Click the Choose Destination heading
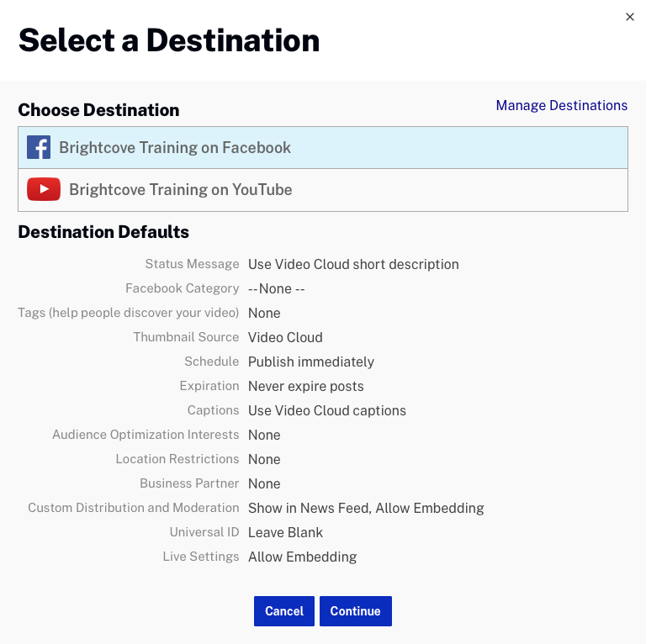The height and width of the screenshot is (644, 646). tap(98, 110)
